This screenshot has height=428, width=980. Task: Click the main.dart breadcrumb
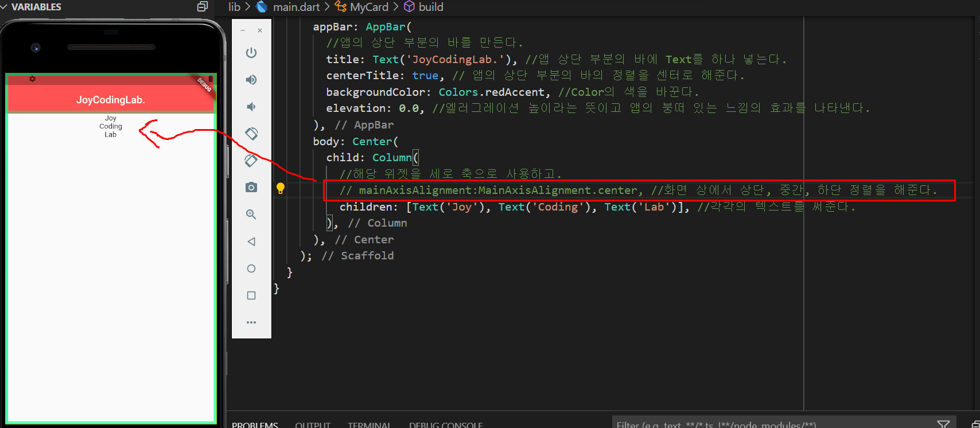[x=296, y=7]
